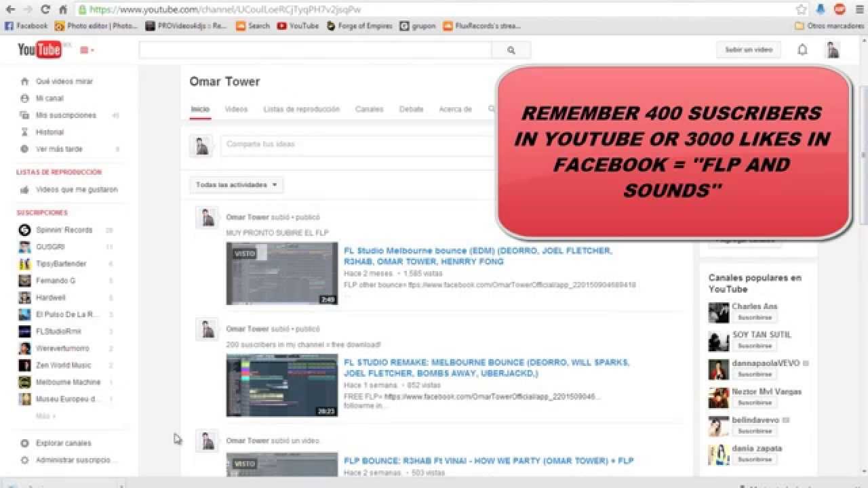
Task: Subscribe to belindavevo
Action: (x=755, y=431)
